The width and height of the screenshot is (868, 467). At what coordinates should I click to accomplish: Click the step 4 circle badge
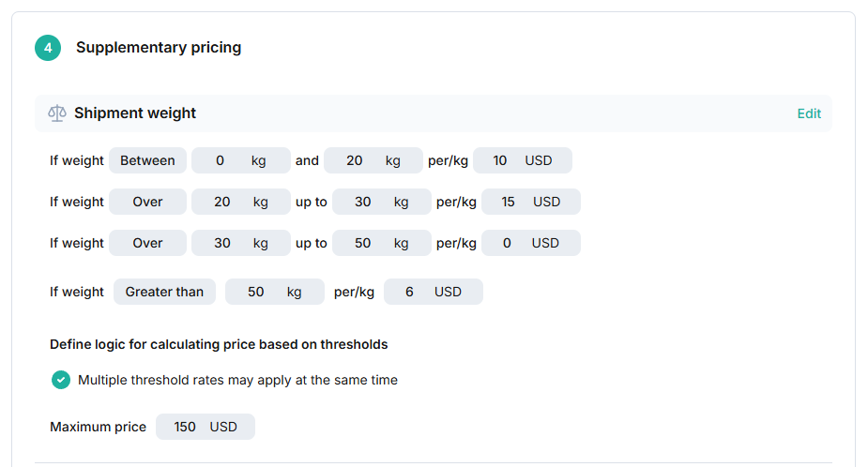(x=48, y=48)
